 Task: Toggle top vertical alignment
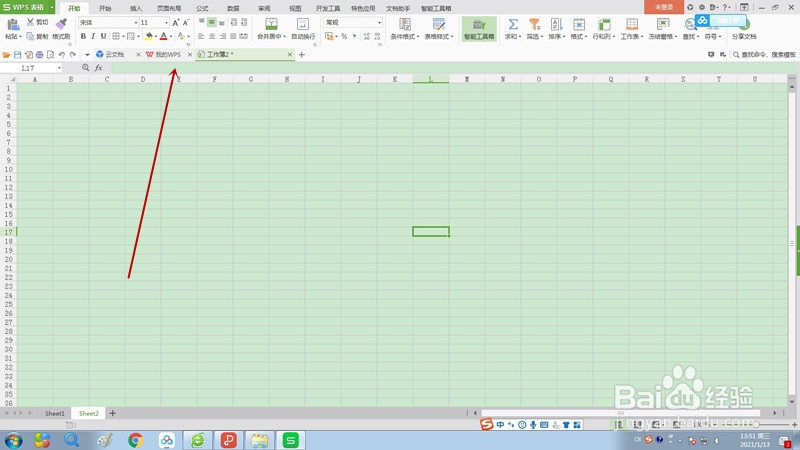point(202,22)
